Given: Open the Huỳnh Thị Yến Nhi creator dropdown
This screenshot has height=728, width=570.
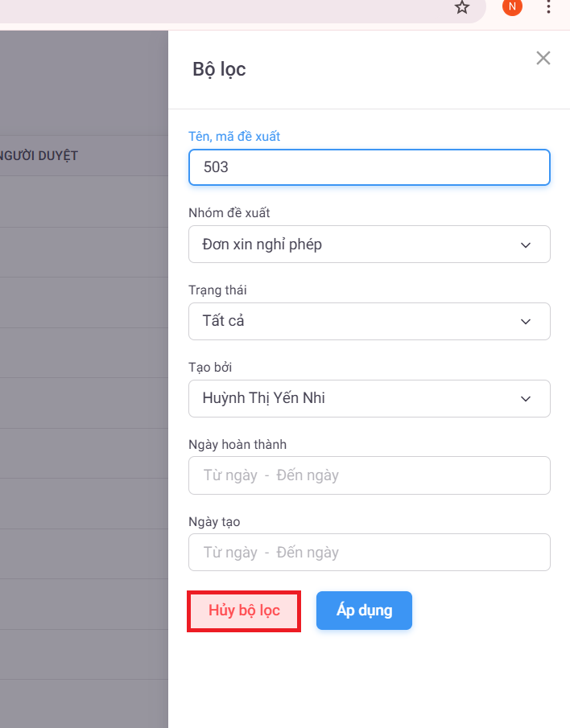Looking at the screenshot, I should [x=354, y=399].
